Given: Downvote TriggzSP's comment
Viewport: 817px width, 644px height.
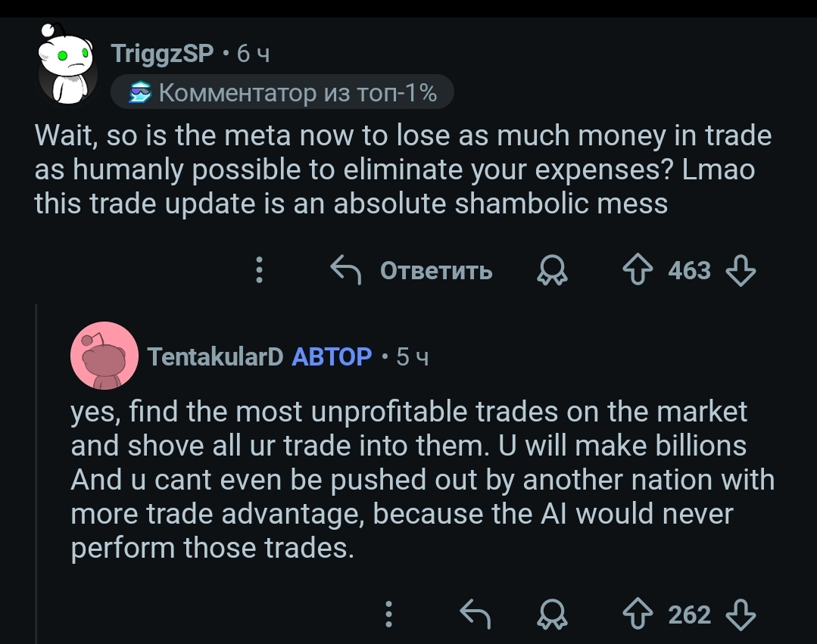Looking at the screenshot, I should [x=741, y=270].
